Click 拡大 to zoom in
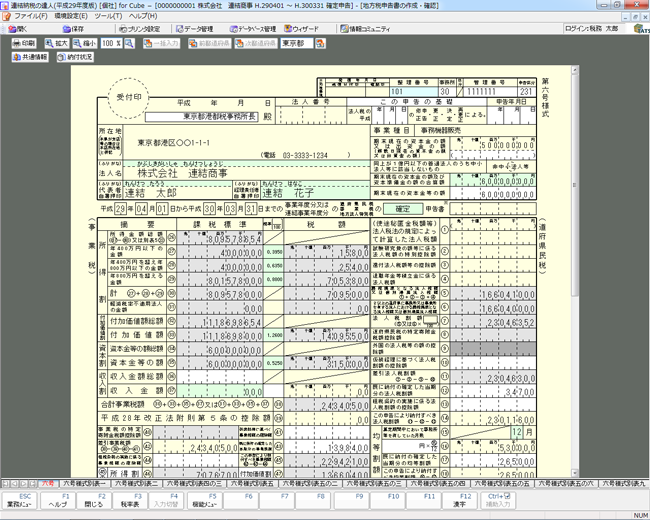Image resolution: width=650 pixels, height=520 pixels. 57,43
